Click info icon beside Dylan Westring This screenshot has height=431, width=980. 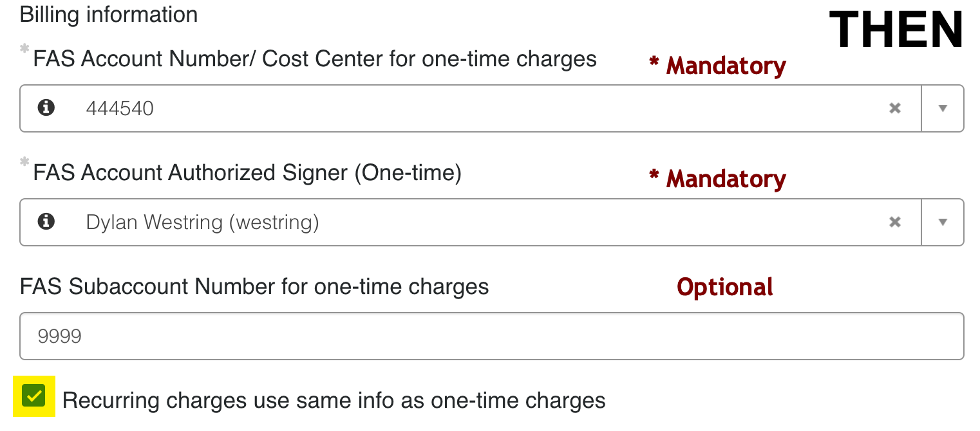coord(46,222)
